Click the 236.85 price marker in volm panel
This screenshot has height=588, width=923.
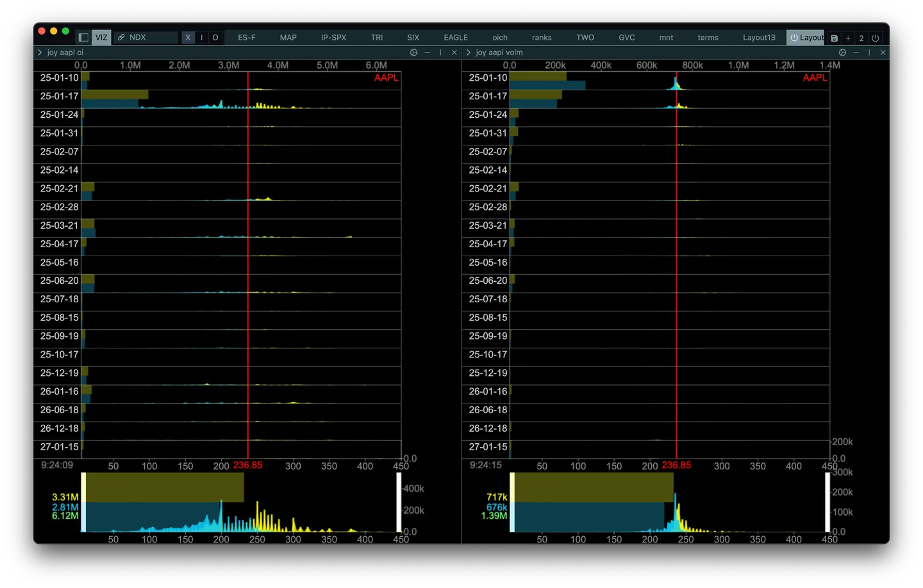[676, 466]
